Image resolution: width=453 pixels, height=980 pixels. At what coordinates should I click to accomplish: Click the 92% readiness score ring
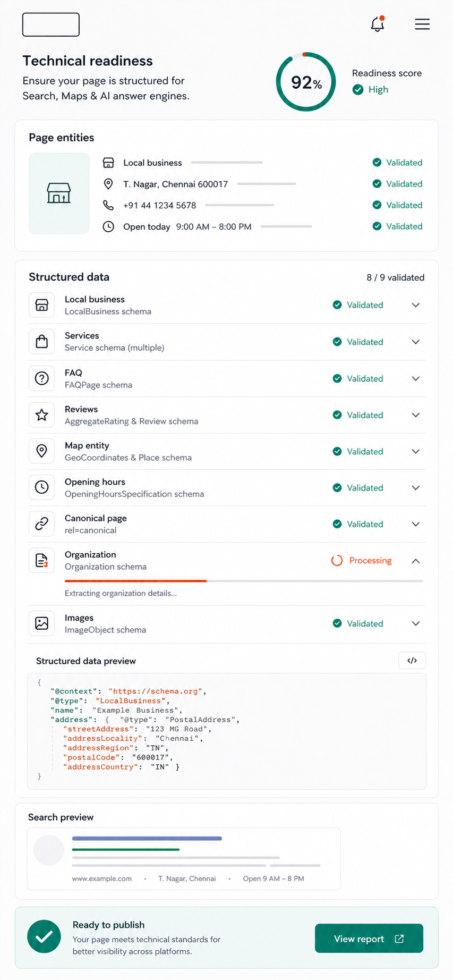(x=306, y=82)
